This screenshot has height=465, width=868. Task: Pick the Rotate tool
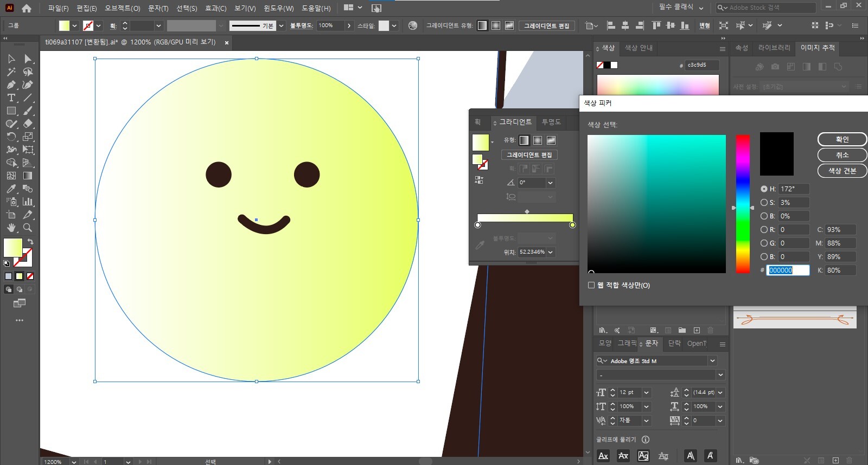tap(11, 137)
